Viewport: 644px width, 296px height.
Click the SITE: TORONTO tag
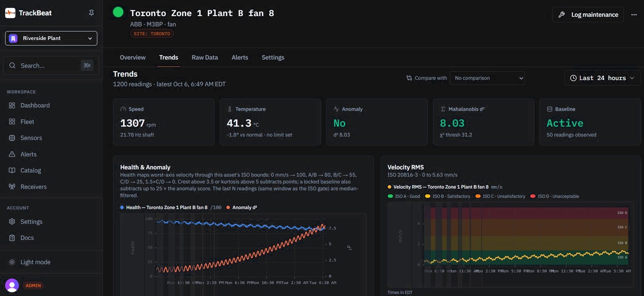click(152, 34)
